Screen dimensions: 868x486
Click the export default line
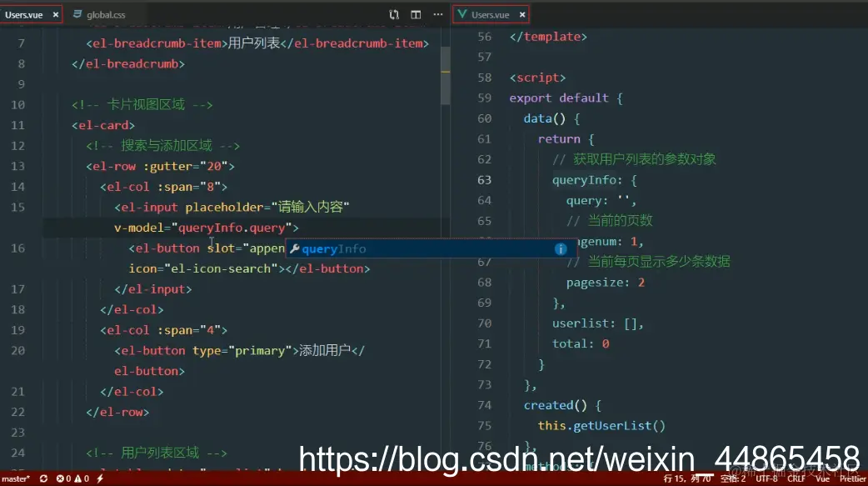point(566,98)
